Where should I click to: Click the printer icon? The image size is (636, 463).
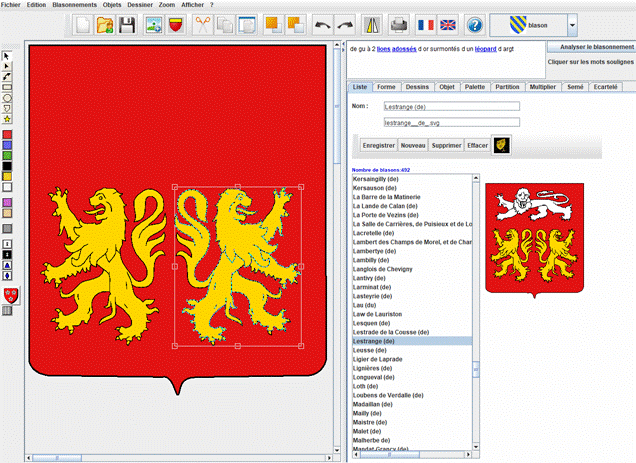pos(399,24)
